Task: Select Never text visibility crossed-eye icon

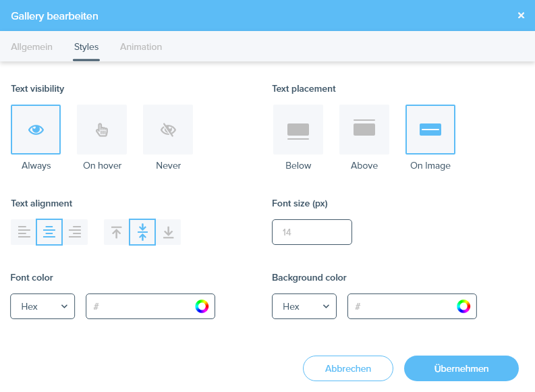Action: 168,130
